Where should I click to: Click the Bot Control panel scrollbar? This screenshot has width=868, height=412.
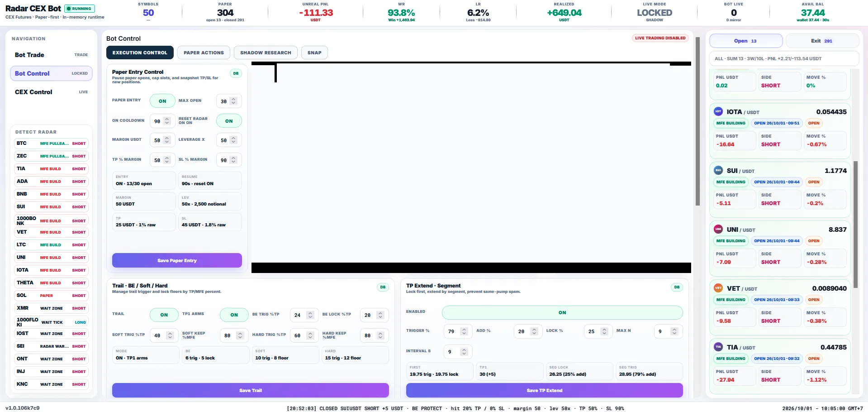point(697,121)
